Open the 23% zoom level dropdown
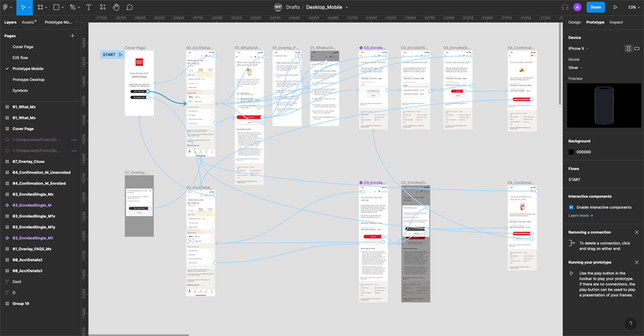 633,7
